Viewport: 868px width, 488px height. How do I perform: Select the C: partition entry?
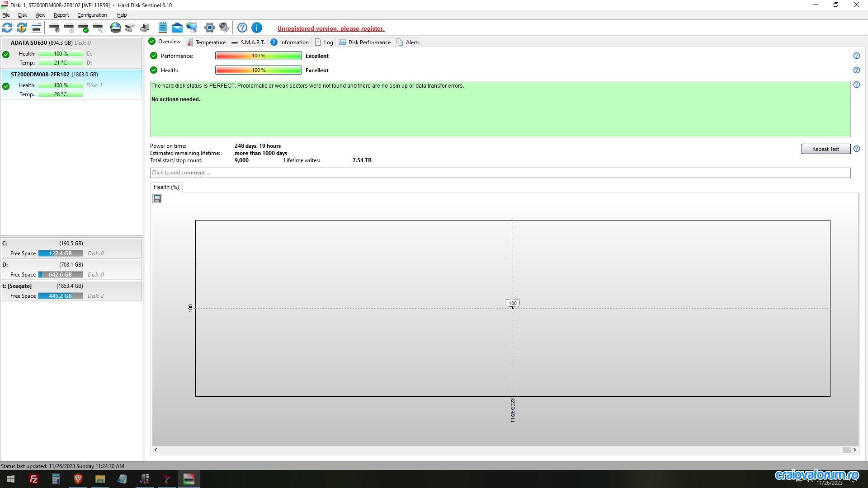[x=71, y=249]
